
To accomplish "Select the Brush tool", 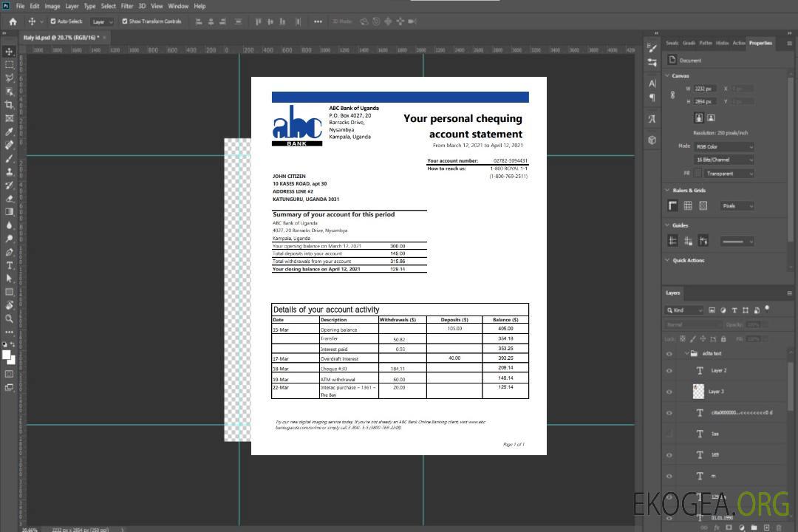I will tap(9, 158).
